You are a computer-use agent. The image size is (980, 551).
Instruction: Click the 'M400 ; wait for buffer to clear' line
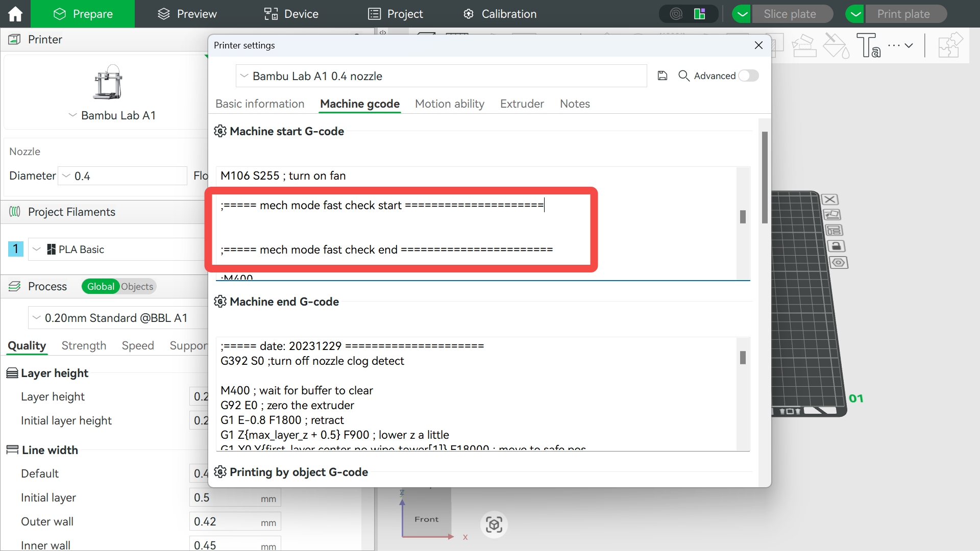(x=297, y=390)
